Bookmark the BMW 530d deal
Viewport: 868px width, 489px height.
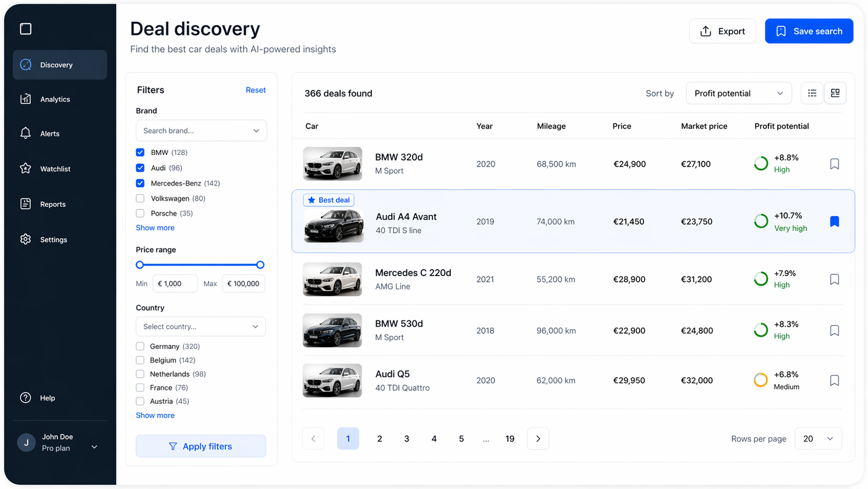pos(834,331)
